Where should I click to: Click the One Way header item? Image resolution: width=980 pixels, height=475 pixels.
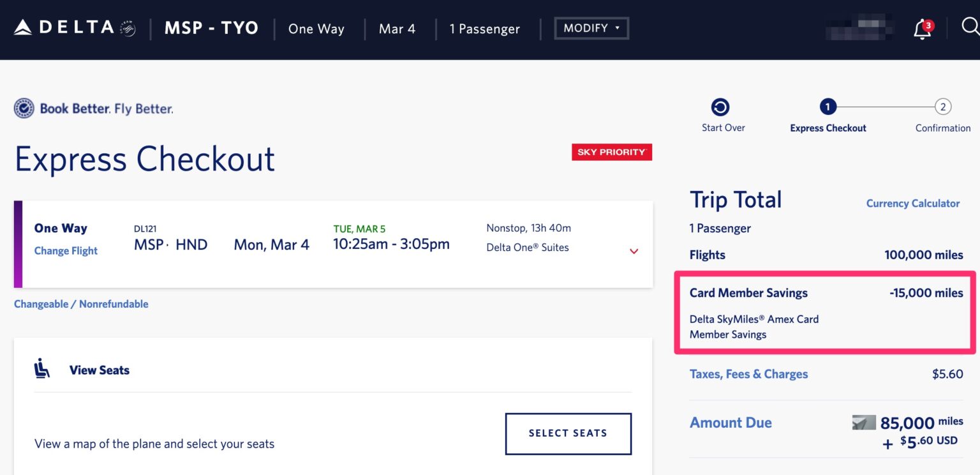[x=316, y=28]
